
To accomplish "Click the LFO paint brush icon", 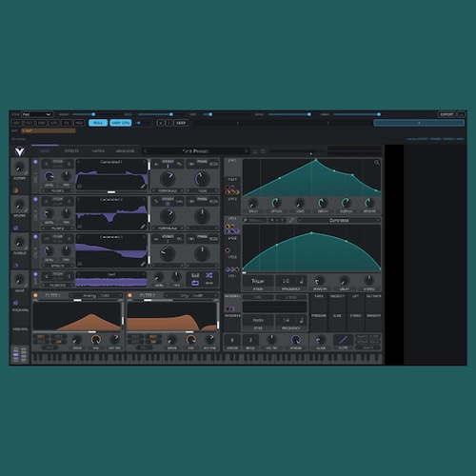I will tap(246, 220).
